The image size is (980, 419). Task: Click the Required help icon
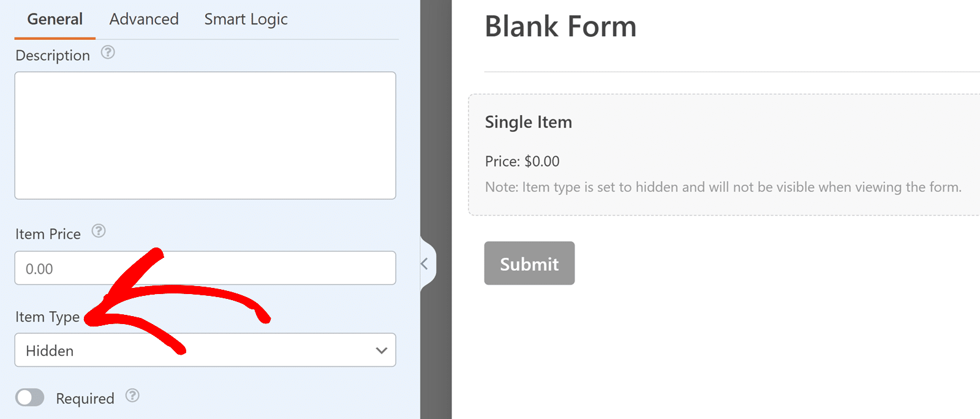pos(133,396)
